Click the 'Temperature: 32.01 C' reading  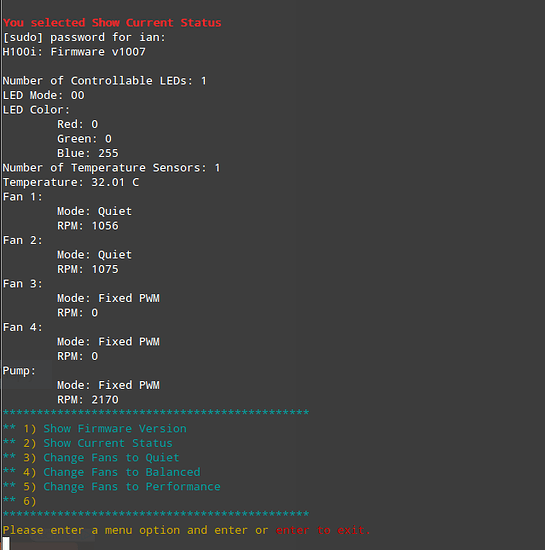[x=71, y=182]
